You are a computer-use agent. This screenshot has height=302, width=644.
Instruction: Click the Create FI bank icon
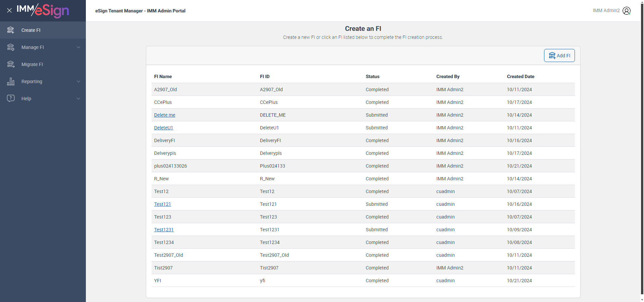(x=11, y=30)
